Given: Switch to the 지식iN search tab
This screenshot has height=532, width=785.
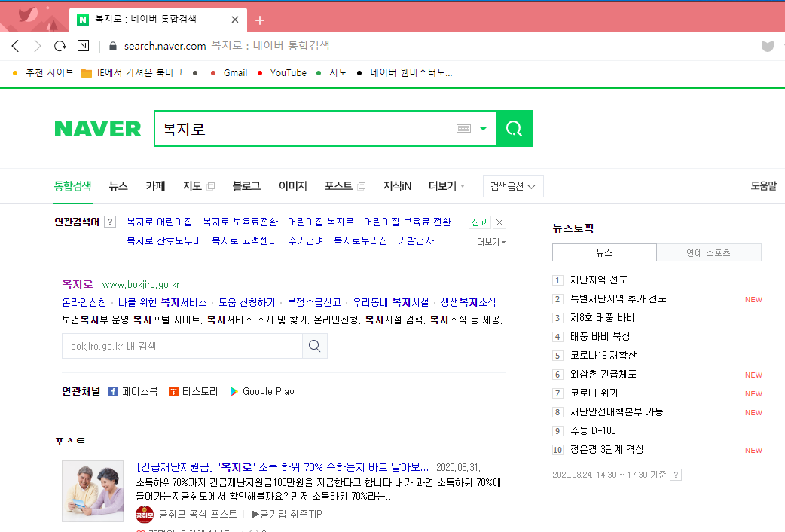Looking at the screenshot, I should click(397, 186).
